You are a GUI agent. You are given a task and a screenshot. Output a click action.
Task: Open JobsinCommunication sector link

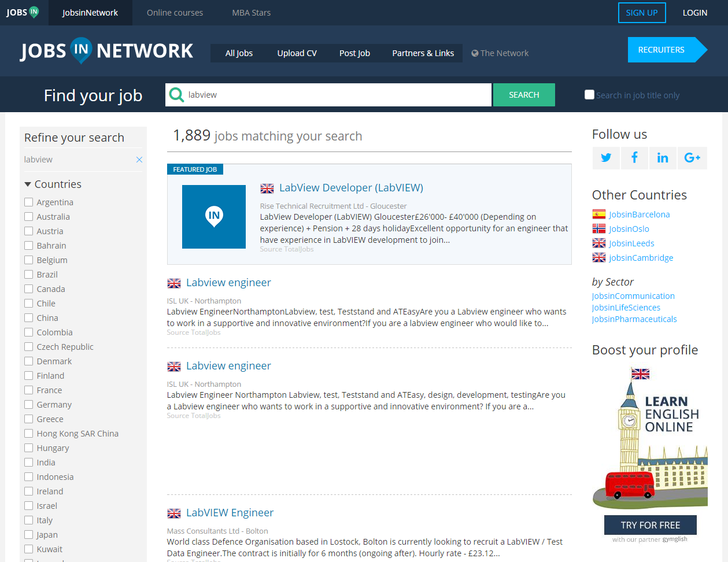click(633, 296)
